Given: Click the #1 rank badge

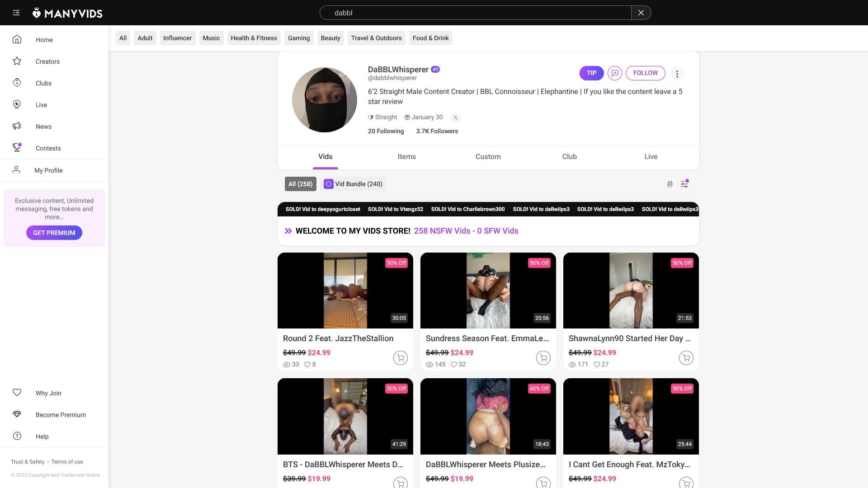Looking at the screenshot, I should coord(435,70).
